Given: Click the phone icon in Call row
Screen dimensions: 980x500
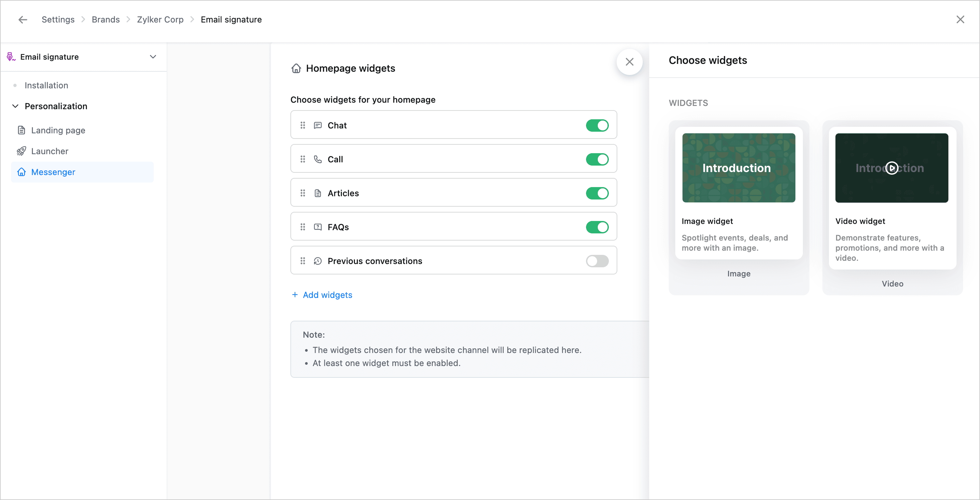Looking at the screenshot, I should [x=318, y=159].
